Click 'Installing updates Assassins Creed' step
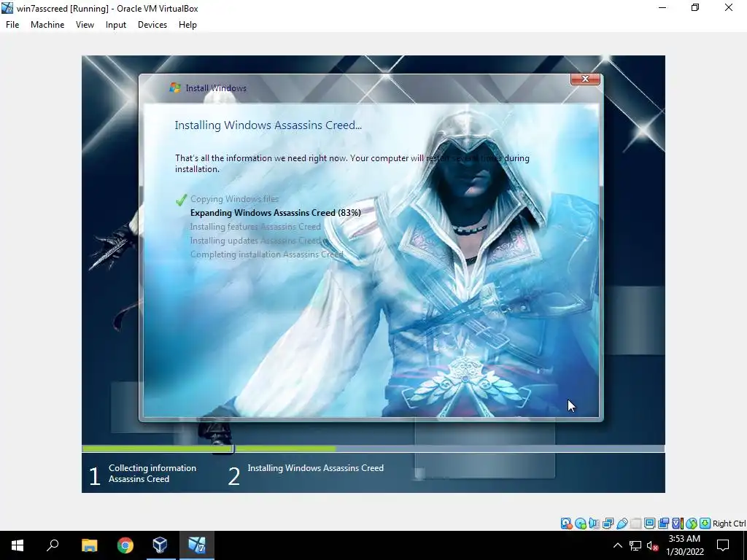 (x=255, y=241)
